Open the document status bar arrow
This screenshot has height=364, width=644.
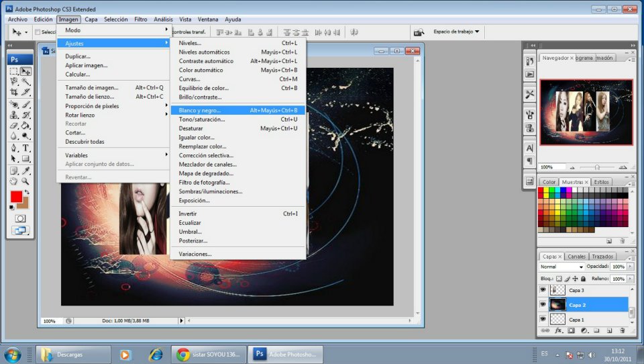[181, 320]
